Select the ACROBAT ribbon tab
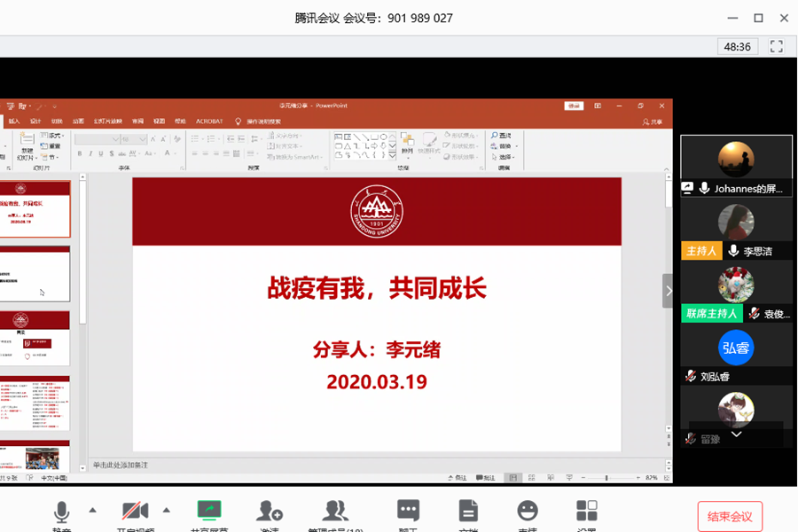Image resolution: width=798 pixels, height=532 pixels. point(209,121)
